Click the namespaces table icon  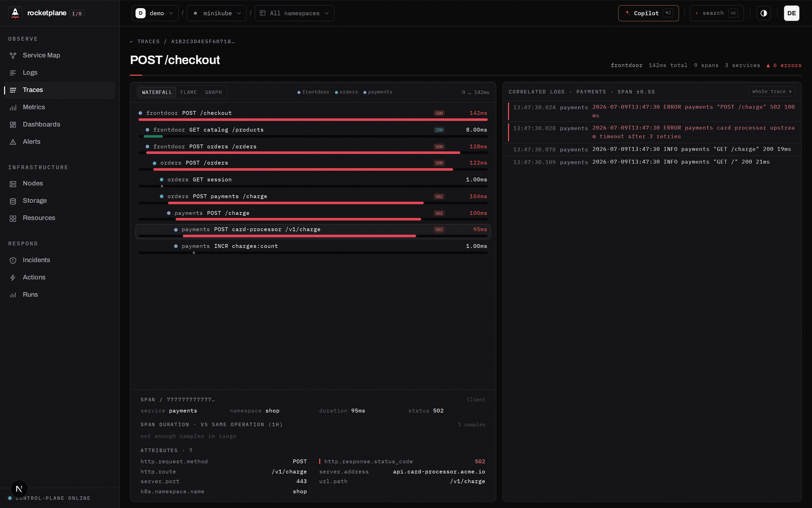263,13
